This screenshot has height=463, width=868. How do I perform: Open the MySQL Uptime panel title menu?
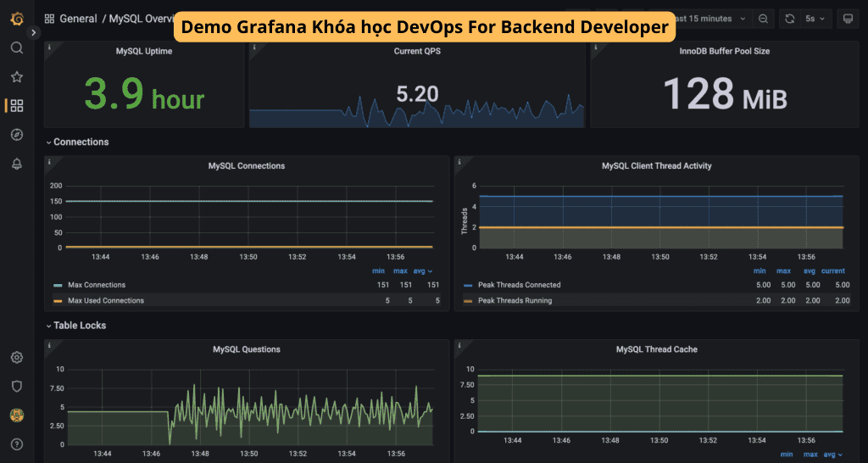pos(144,51)
